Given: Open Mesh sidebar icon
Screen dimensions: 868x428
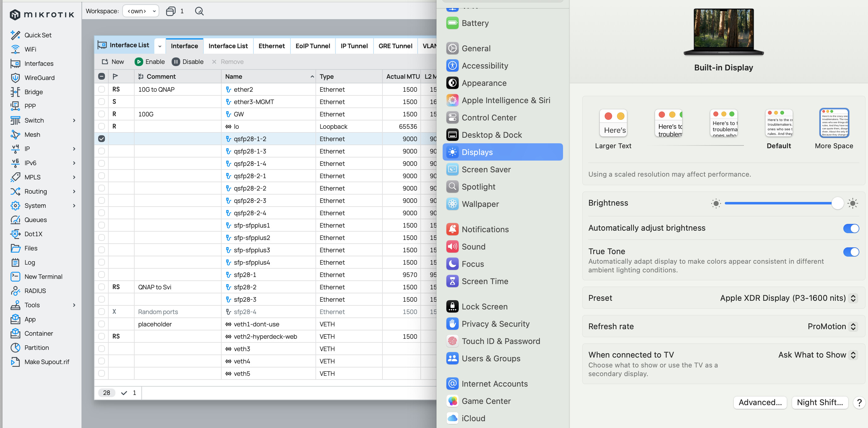Looking at the screenshot, I should click(x=15, y=134).
